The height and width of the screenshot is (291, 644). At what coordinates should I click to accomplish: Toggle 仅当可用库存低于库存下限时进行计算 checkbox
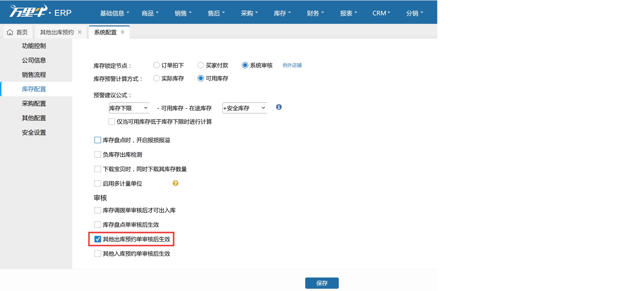click(112, 122)
